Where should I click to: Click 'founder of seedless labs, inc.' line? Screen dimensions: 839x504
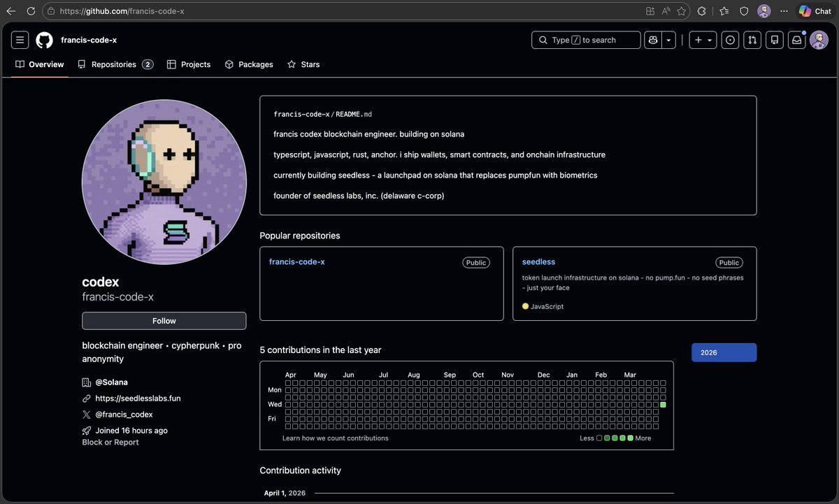[x=359, y=196]
